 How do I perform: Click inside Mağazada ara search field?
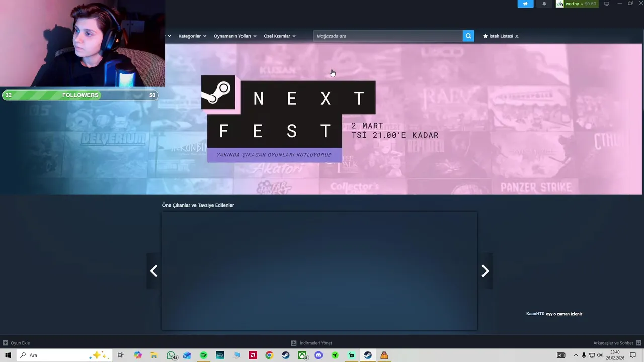pos(388,36)
